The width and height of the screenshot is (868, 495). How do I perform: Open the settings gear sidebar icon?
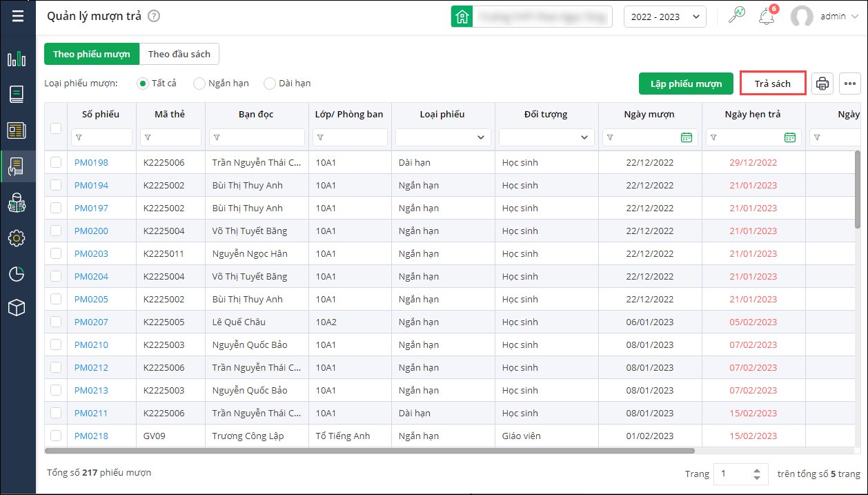coord(17,238)
